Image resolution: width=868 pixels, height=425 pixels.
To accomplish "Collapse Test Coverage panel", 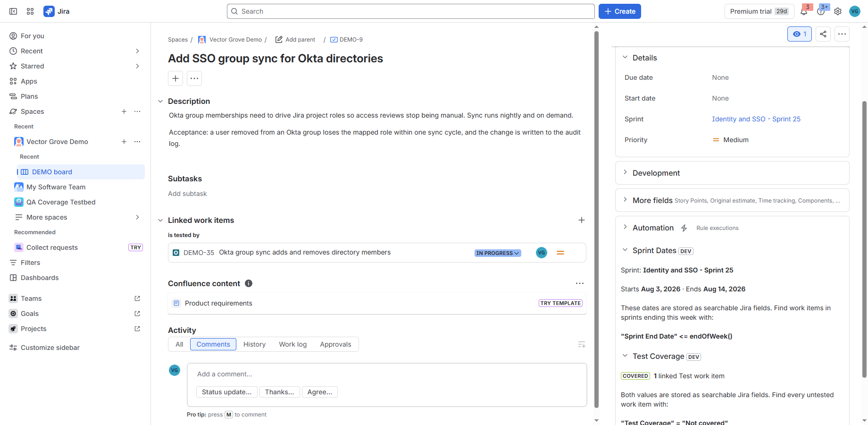I will coord(625,356).
